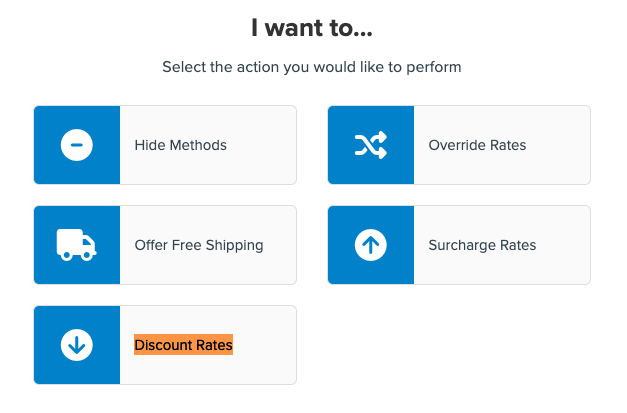
Task: Choose the Override Rates card's empty right area
Action: point(558,145)
